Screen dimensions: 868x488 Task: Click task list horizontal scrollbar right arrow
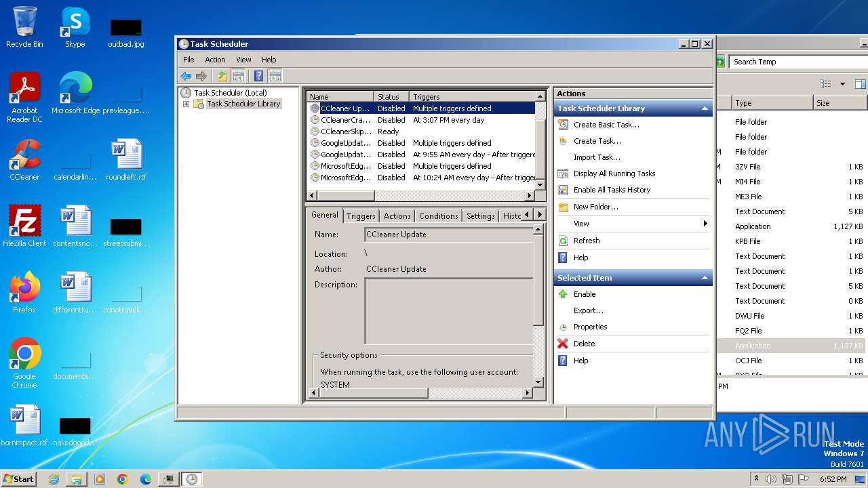(x=530, y=196)
